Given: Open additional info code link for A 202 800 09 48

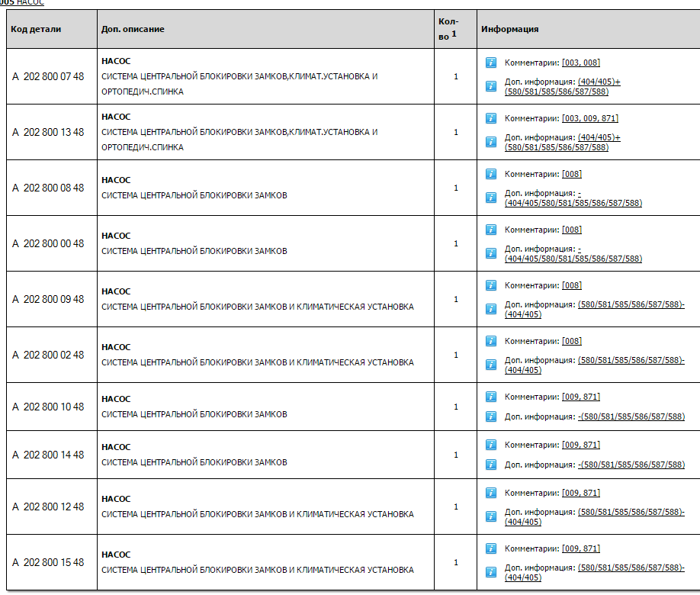Looking at the screenshot, I should [x=595, y=310].
